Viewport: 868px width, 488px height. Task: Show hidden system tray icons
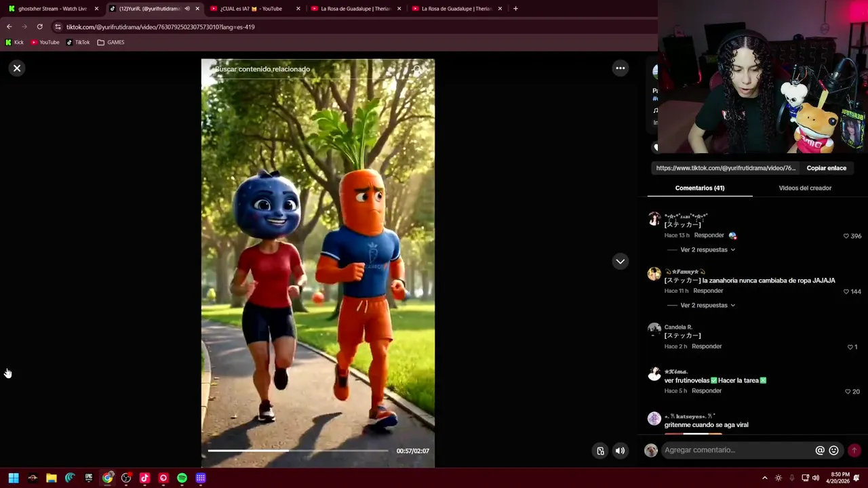(765, 478)
